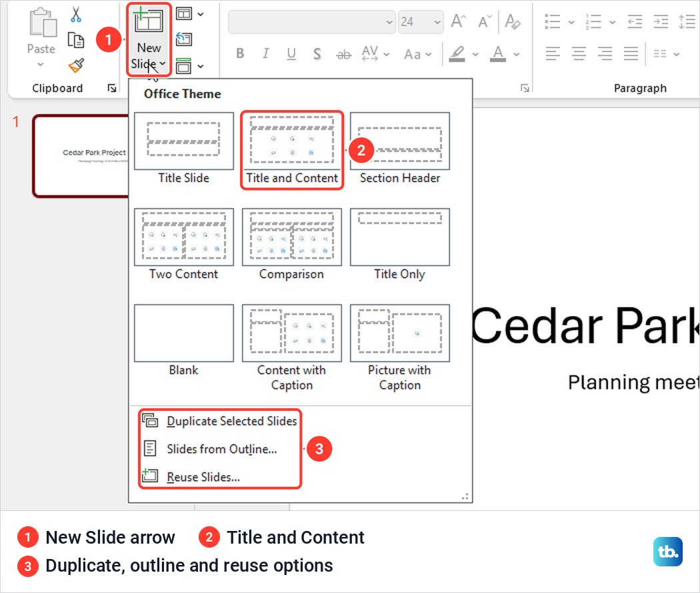Choose the Title and Content layout
700x593 pixels.
click(x=292, y=149)
